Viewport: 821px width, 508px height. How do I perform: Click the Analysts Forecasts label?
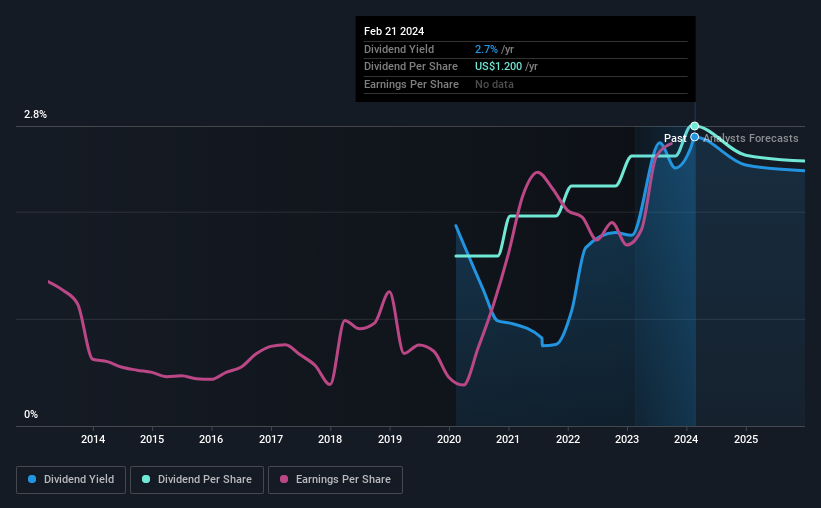coord(751,138)
